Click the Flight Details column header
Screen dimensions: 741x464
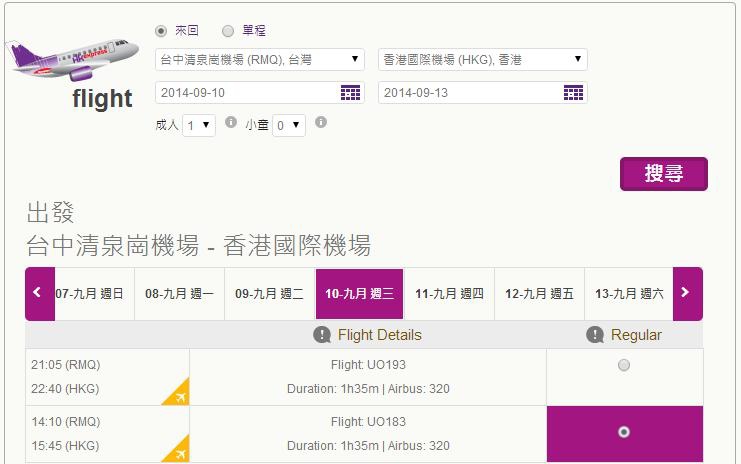point(379,335)
